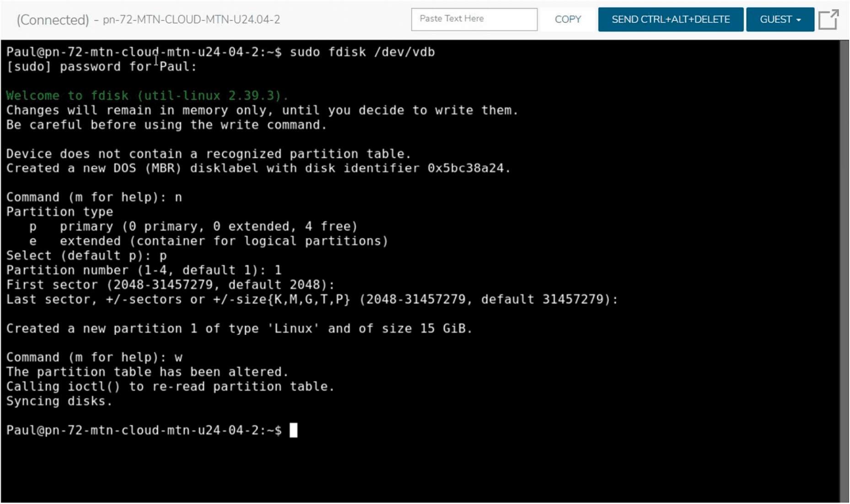Click the COPY button
Image resolution: width=850 pixels, height=504 pixels.
(x=568, y=20)
